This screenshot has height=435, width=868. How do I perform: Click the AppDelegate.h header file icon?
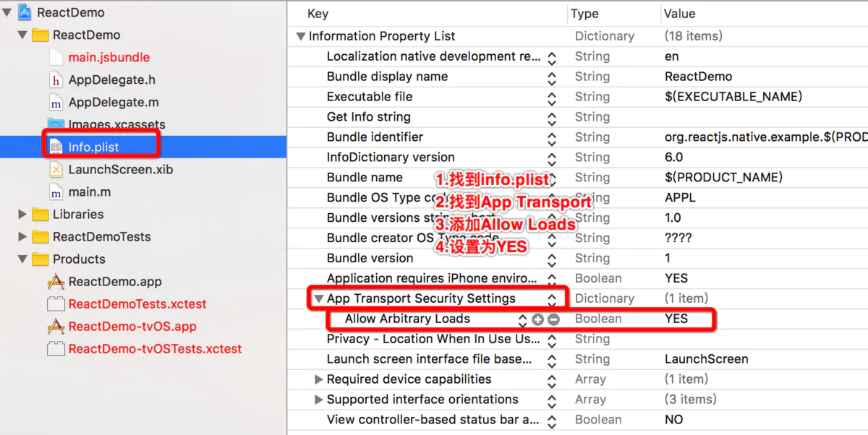[x=56, y=79]
